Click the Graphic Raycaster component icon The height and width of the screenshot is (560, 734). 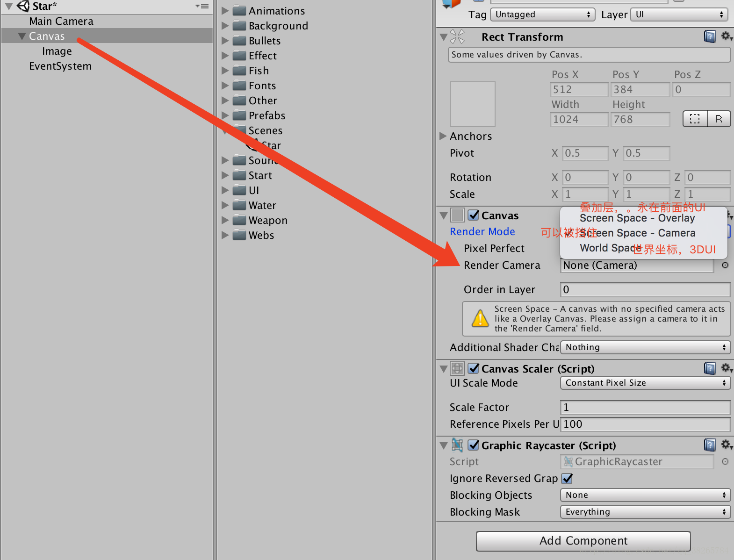click(457, 445)
